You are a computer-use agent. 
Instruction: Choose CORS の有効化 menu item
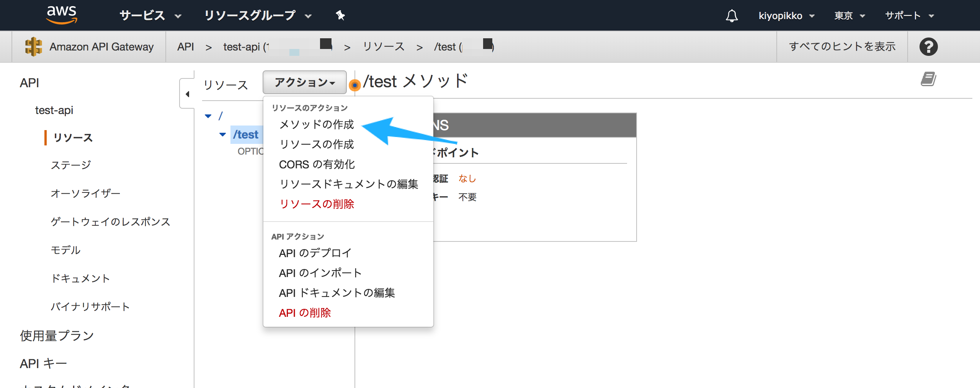coord(317,164)
